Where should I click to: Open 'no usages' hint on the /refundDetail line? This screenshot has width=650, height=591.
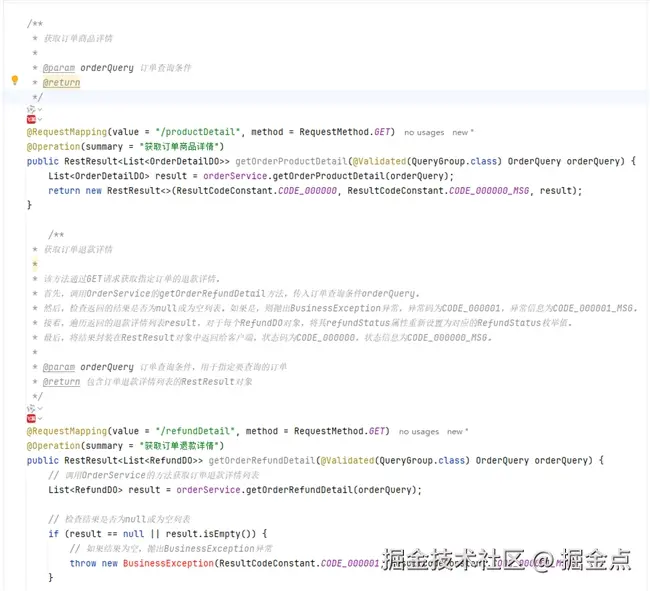(419, 432)
